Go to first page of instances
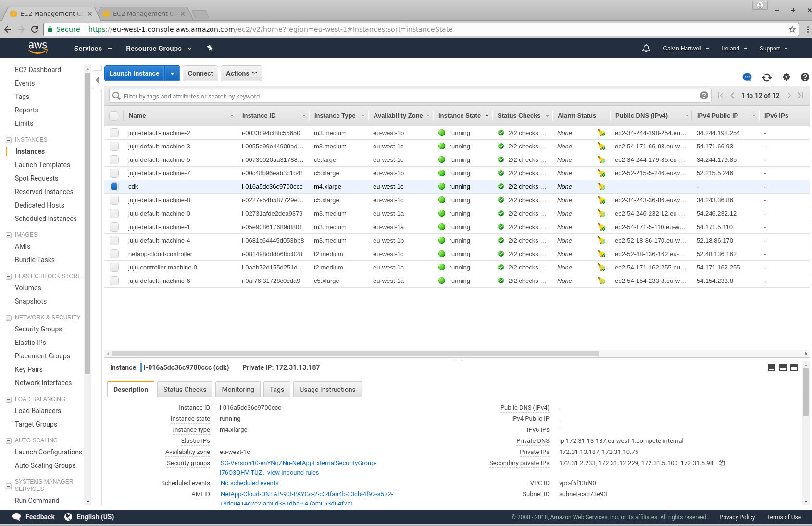Screen dimensions: 812x526 [x=721, y=96]
